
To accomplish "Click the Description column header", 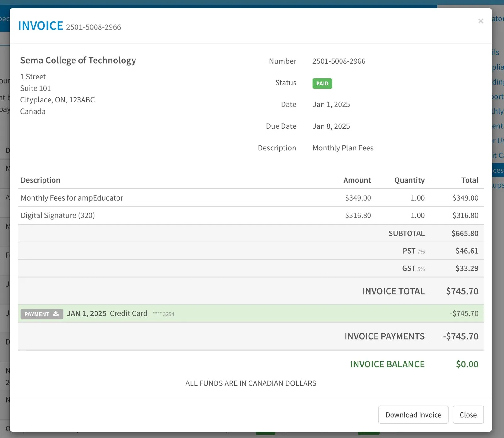I will click(x=40, y=180).
